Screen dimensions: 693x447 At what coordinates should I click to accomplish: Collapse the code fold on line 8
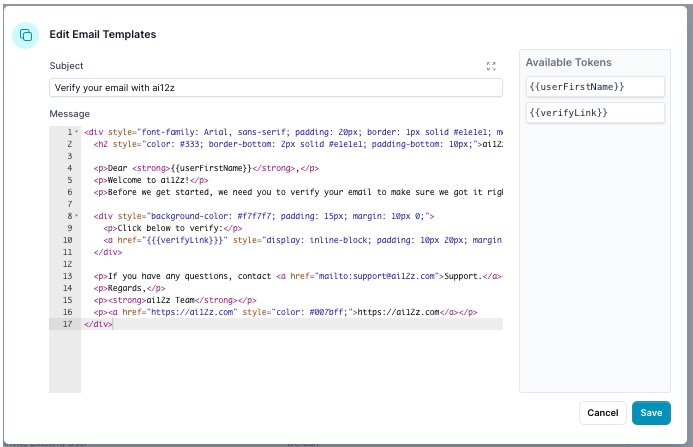[x=76, y=216]
